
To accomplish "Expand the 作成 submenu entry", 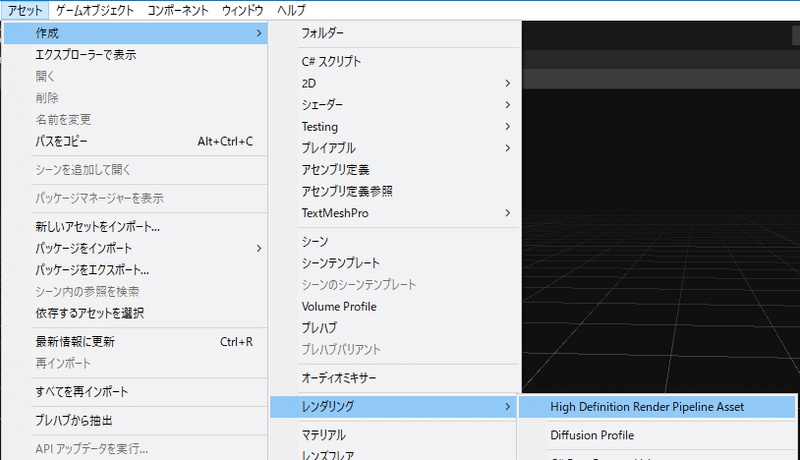I will [135, 33].
